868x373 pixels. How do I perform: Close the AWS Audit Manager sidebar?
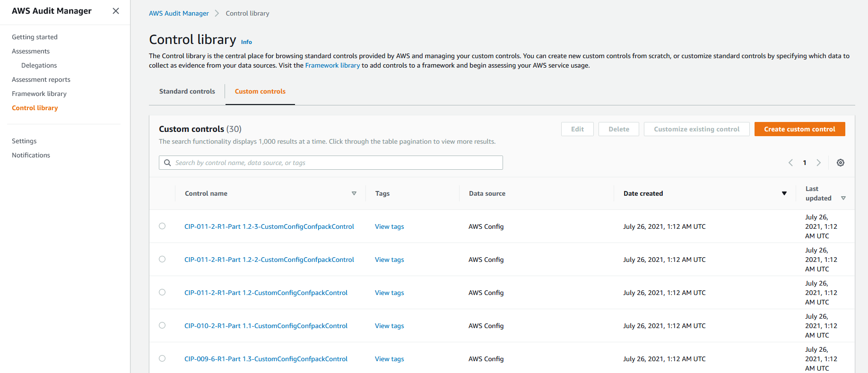point(116,11)
